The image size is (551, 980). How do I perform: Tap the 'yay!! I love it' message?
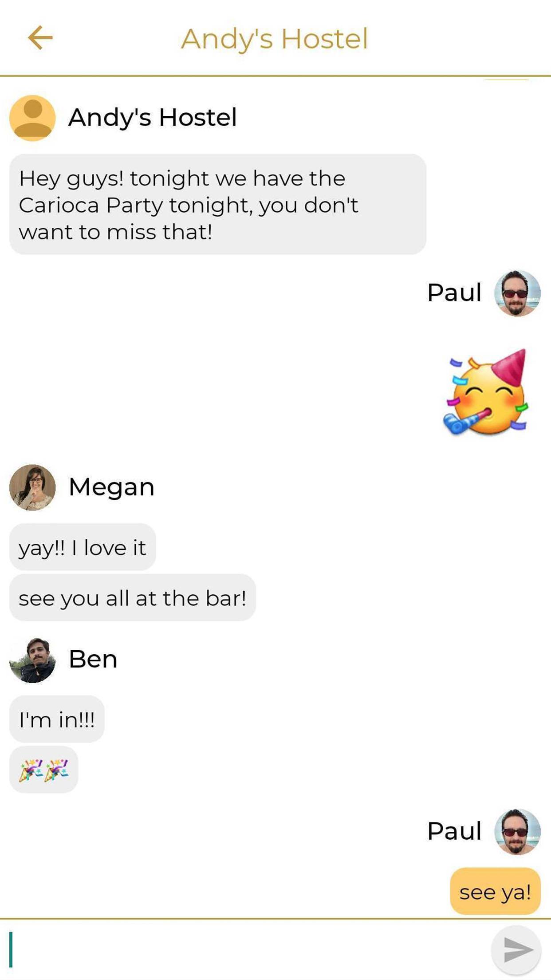click(x=83, y=547)
